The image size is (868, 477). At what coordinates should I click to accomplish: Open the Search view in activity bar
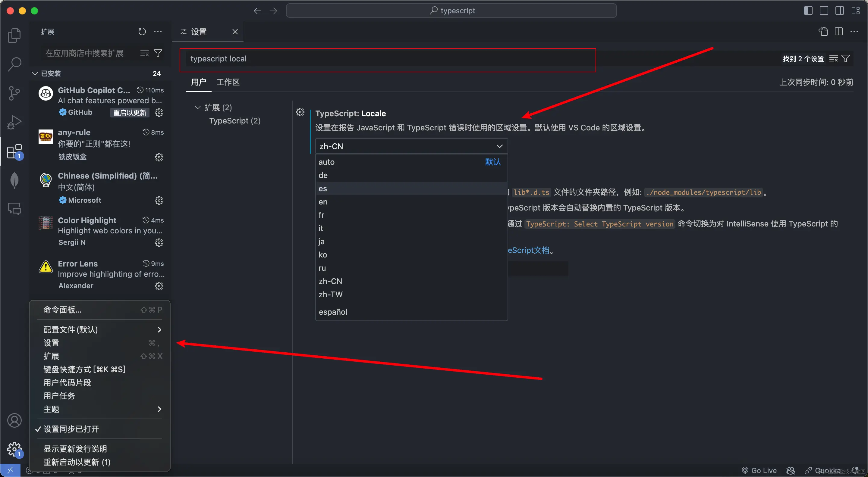pyautogui.click(x=14, y=64)
